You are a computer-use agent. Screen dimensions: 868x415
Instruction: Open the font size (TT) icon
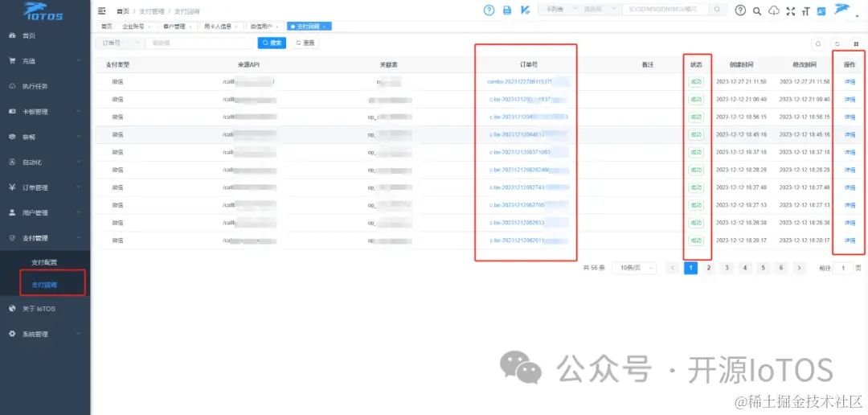point(805,10)
